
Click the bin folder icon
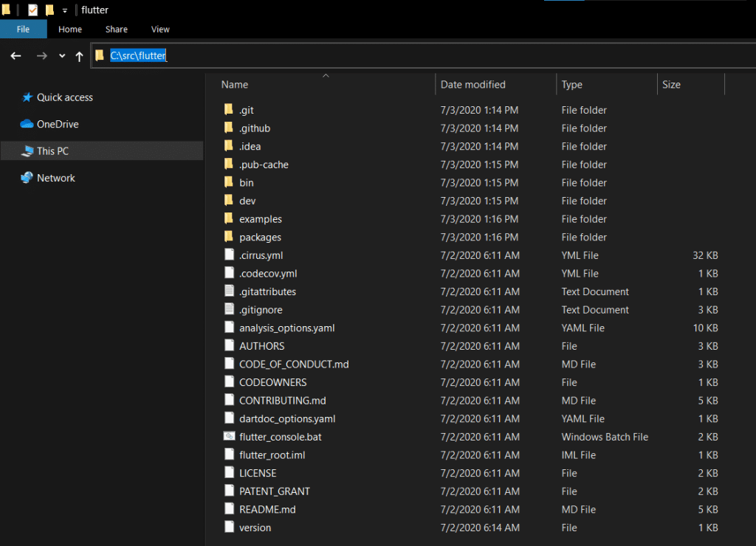[x=229, y=182]
